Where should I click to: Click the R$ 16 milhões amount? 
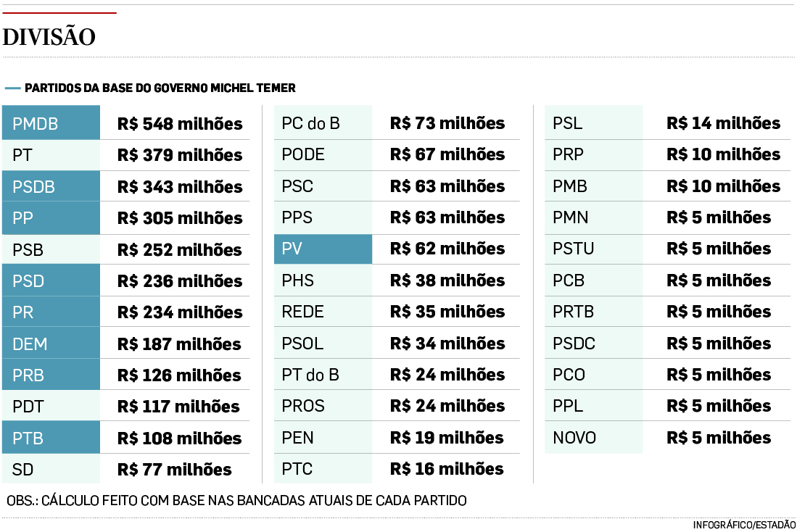(x=447, y=469)
